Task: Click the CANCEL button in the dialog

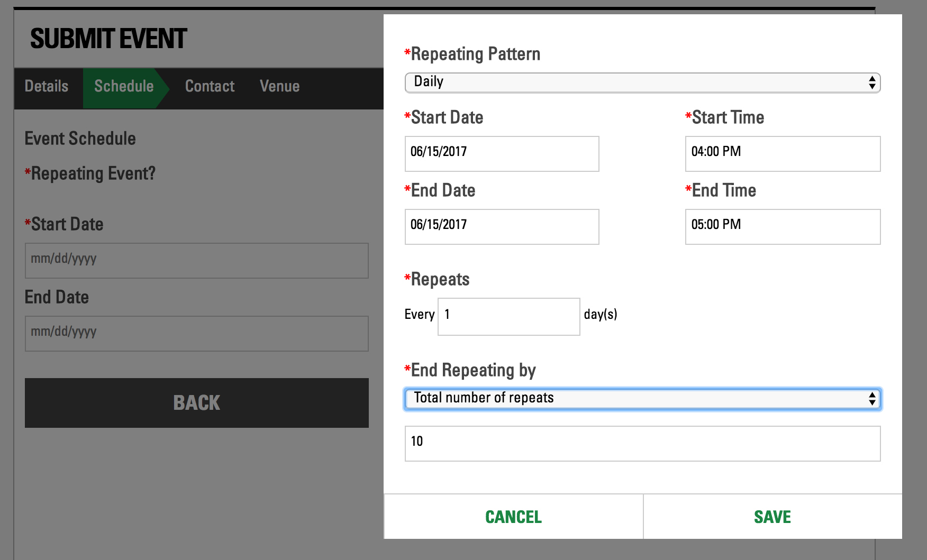Action: point(513,517)
